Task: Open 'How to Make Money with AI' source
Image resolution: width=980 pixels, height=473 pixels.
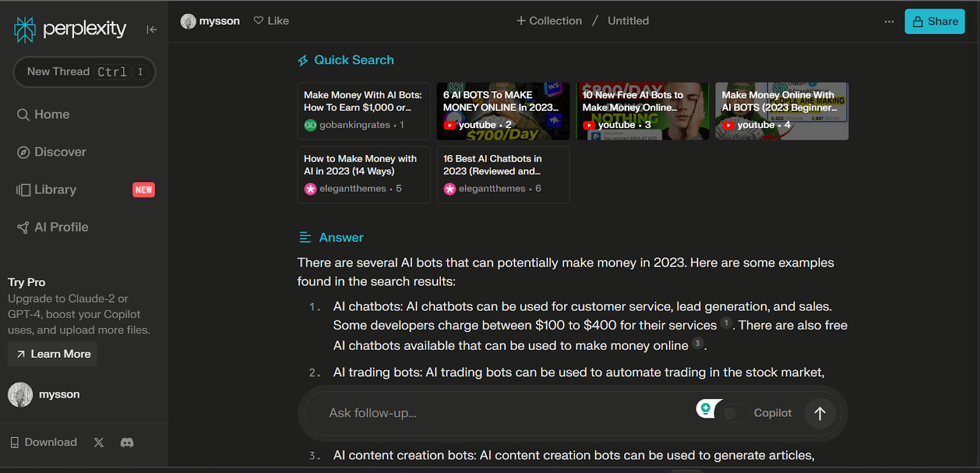Action: tap(364, 175)
